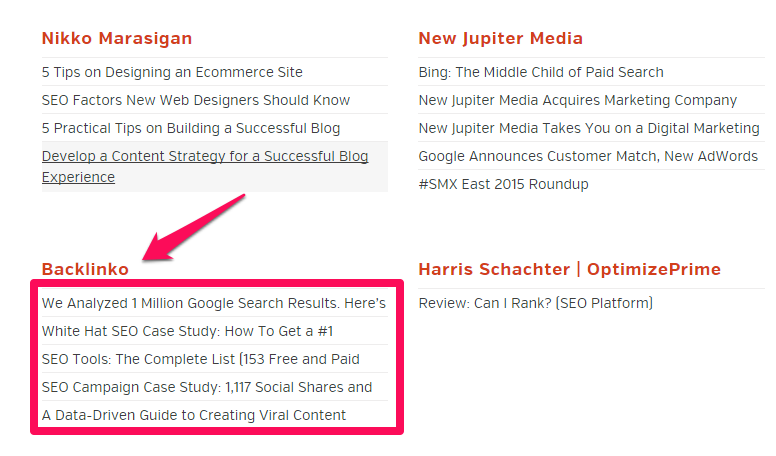Open 'SEO Tools: The Complete List' article

[x=200, y=359]
